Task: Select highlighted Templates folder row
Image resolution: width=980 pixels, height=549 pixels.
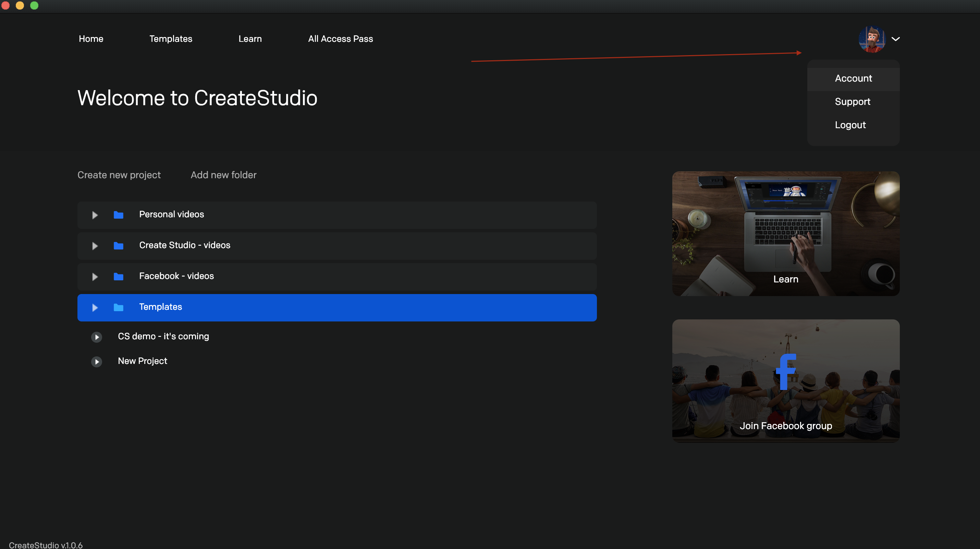Action: 337,307
